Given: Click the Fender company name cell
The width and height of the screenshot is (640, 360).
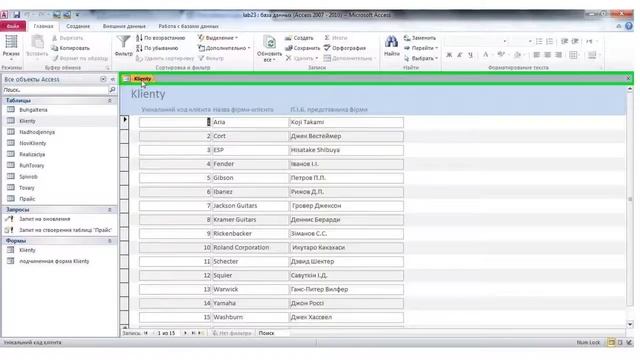Looking at the screenshot, I should coord(250,164).
